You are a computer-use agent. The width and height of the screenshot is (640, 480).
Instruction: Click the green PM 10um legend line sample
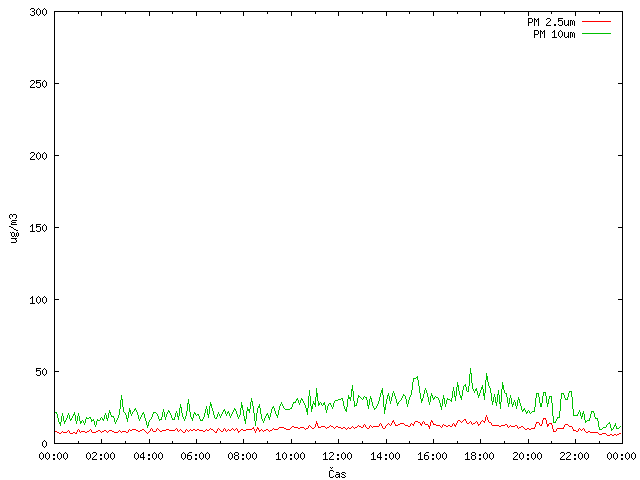[596, 33]
